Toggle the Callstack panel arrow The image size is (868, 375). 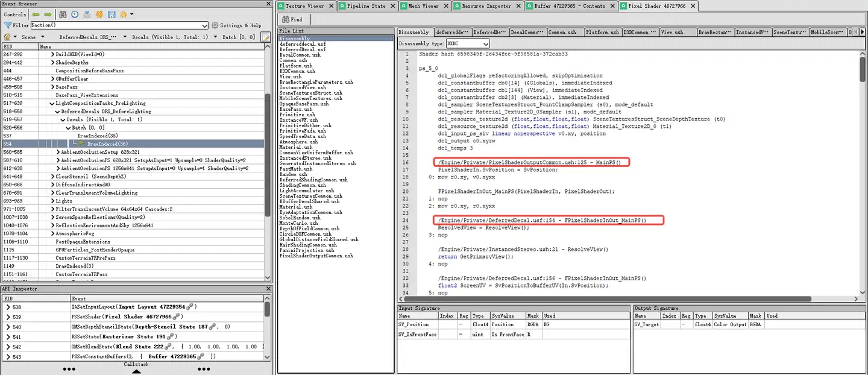pyautogui.click(x=136, y=371)
